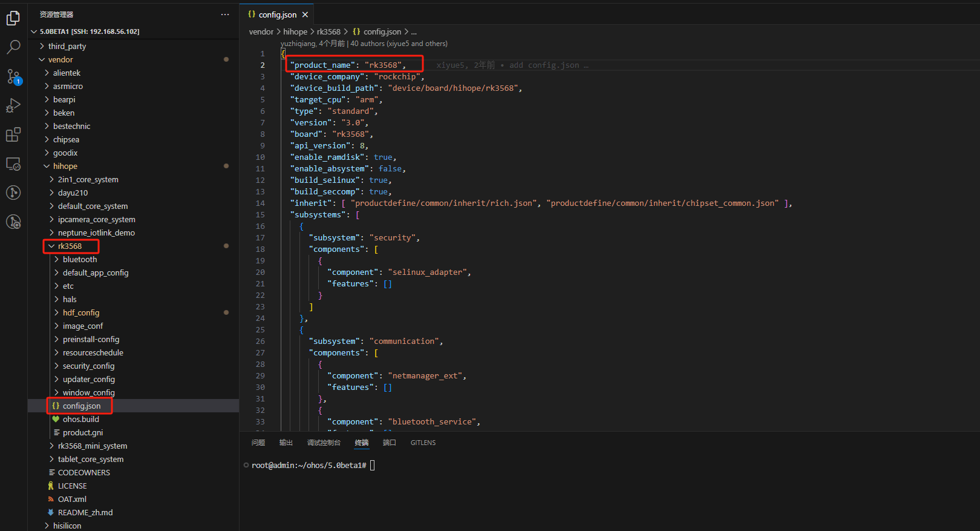This screenshot has height=531, width=980.
Task: Click the ohos.build file icon
Action: (56, 419)
